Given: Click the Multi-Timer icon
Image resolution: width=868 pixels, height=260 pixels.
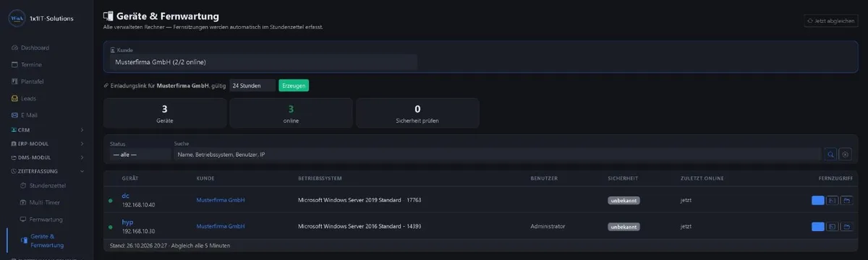Looking at the screenshot, I should [x=22, y=202].
